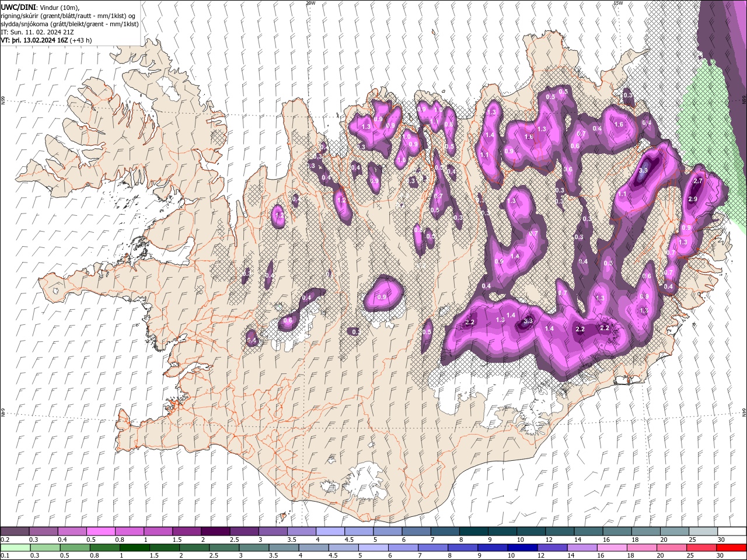The image size is (747, 560).
Task: Pick the darkest purple swatch labeled 2
Action: (215, 531)
